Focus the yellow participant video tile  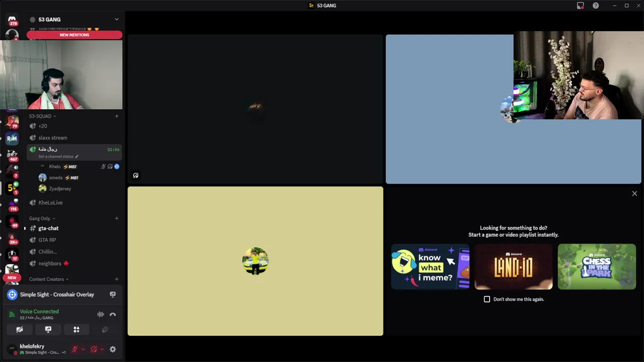(255, 261)
